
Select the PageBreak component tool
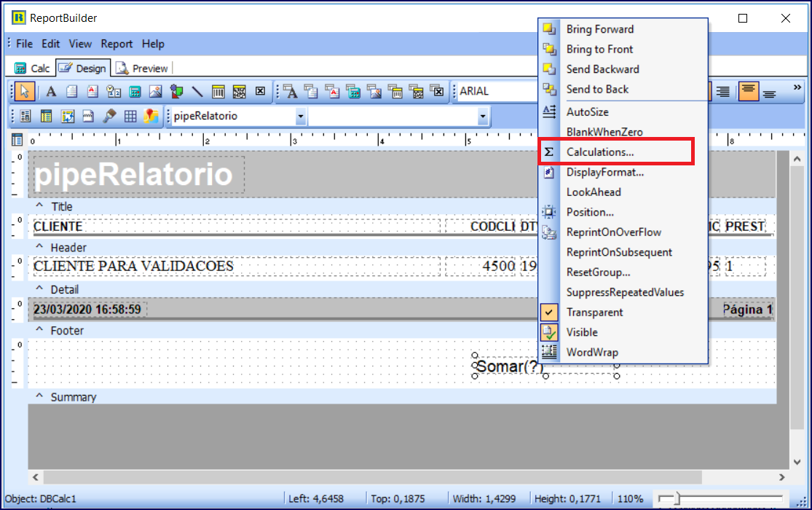[x=88, y=116]
